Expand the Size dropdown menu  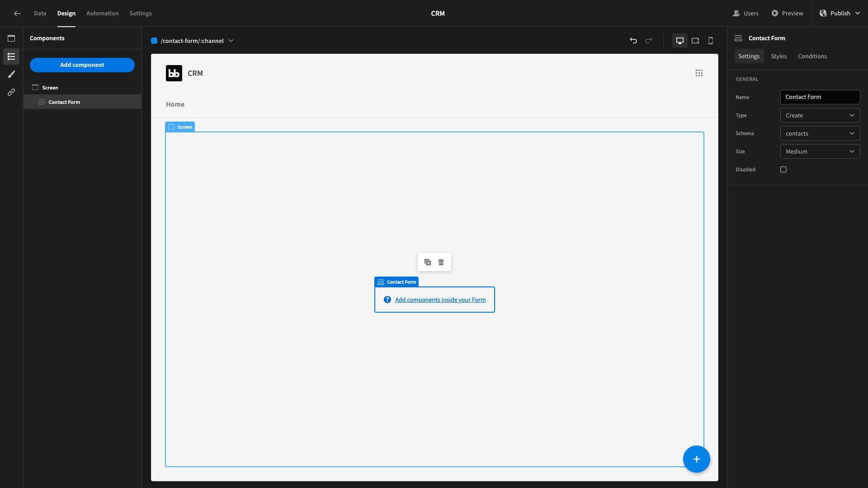click(821, 151)
